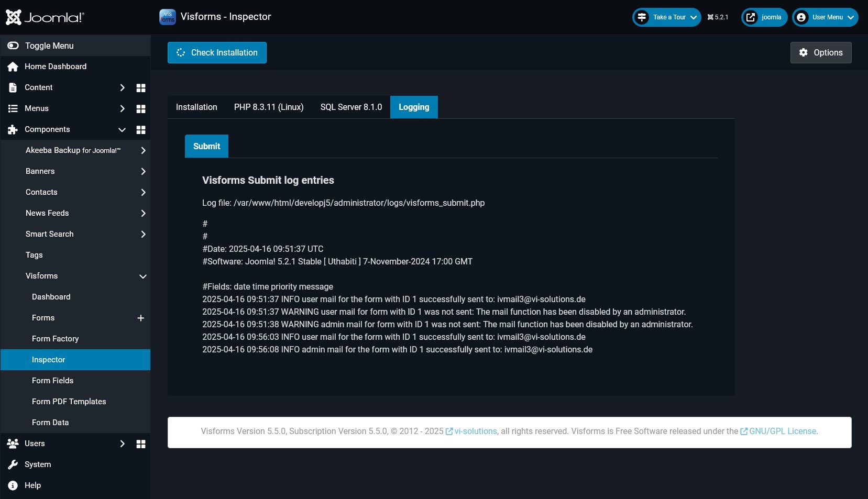Expand Contacts submenu arrow
The width and height of the screenshot is (868, 499).
coord(143,192)
